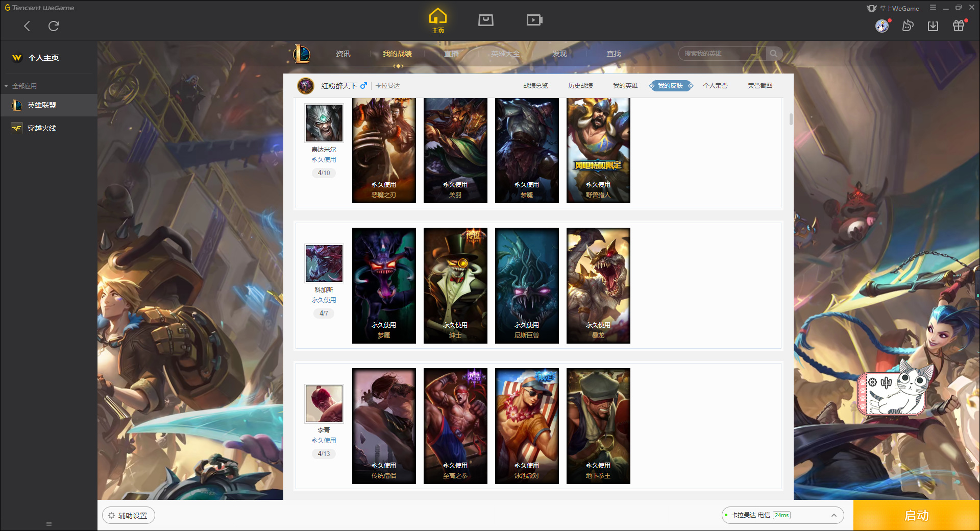Open the 科加斯 梦魇 skin card
This screenshot has height=531, width=980.
coord(384,285)
